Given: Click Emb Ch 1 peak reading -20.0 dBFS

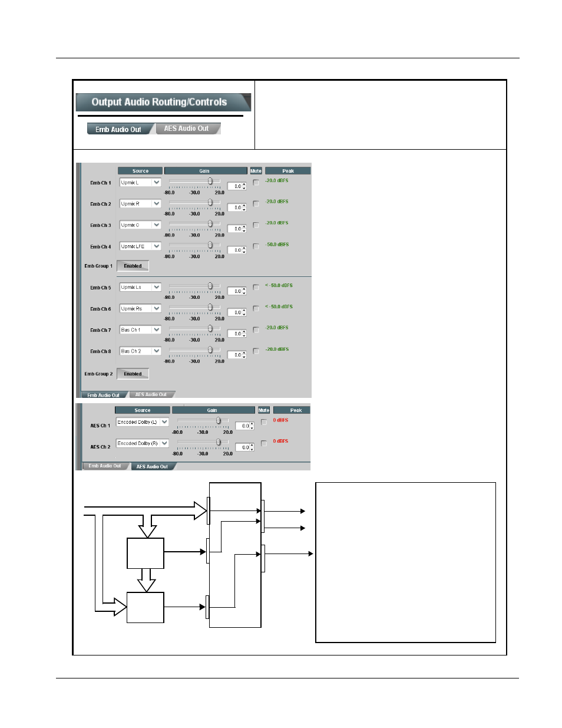Looking at the screenshot, I should (277, 180).
